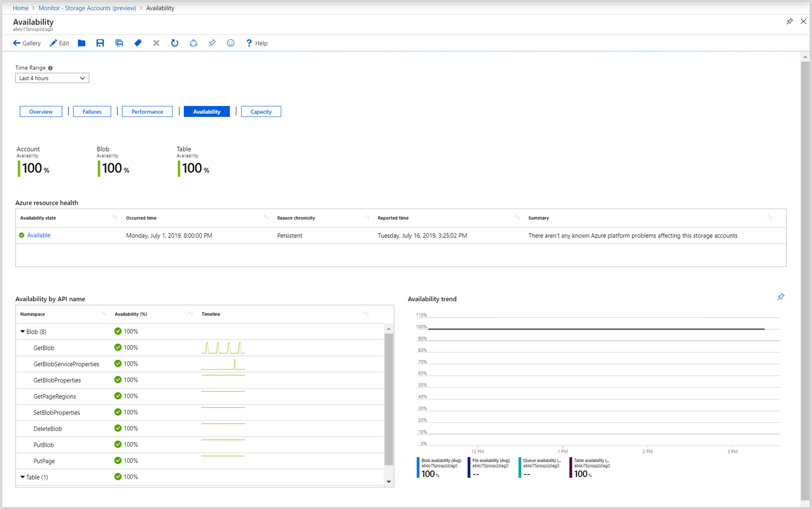Switch to the Overview tab
812x509 pixels.
42,111
